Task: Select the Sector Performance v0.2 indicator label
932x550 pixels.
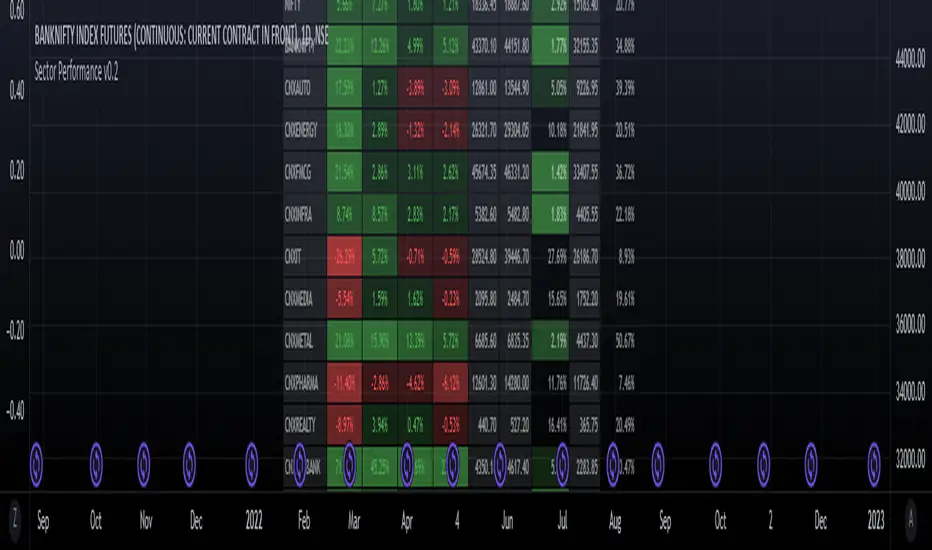Action: [x=76, y=73]
